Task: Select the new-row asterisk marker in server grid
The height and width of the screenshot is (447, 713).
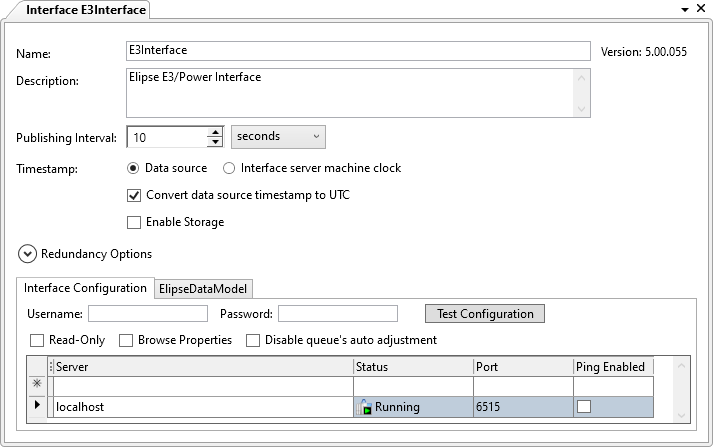Action: (37, 383)
